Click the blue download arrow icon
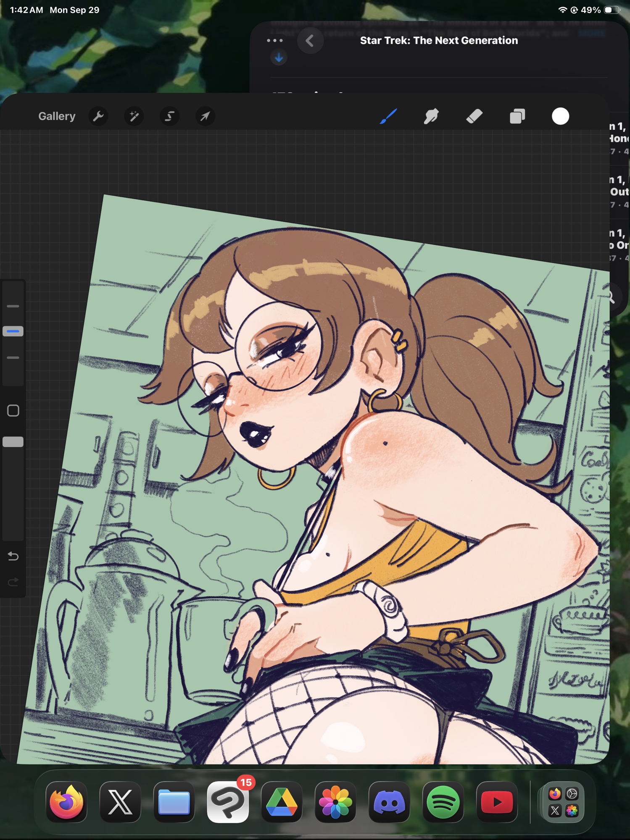Image resolution: width=630 pixels, height=840 pixels. pos(279,58)
